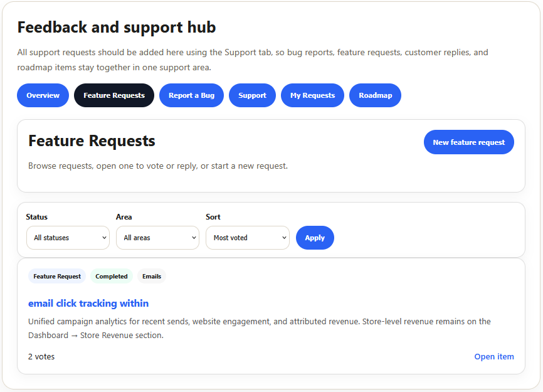Click the Area filter label
Viewport: 543px width, 392px height.
[x=124, y=217]
